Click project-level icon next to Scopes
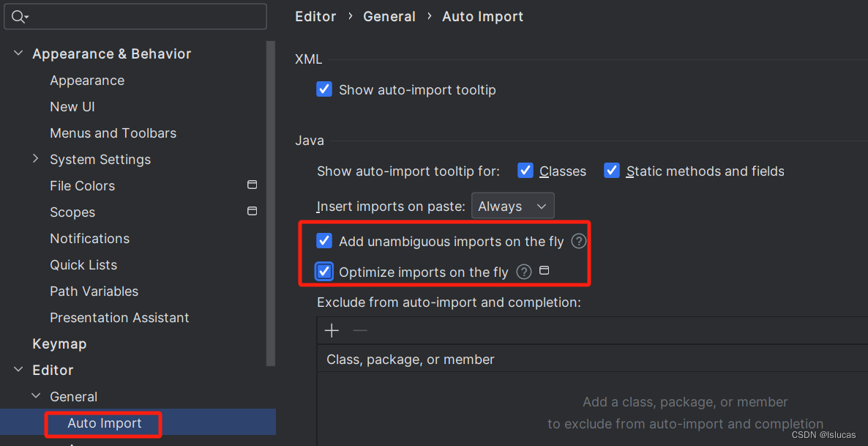Image resolution: width=868 pixels, height=446 pixels. tap(252, 211)
